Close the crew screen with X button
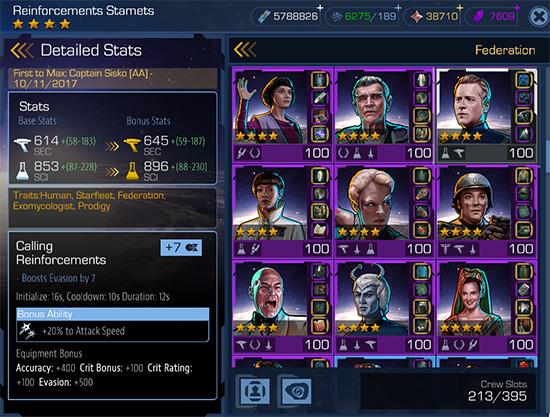550x417 pixels. (538, 16)
